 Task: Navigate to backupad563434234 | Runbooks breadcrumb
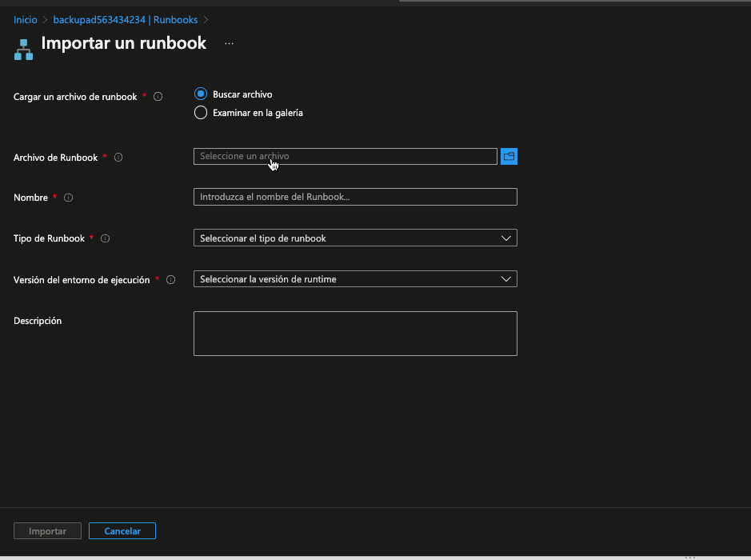[125, 20]
